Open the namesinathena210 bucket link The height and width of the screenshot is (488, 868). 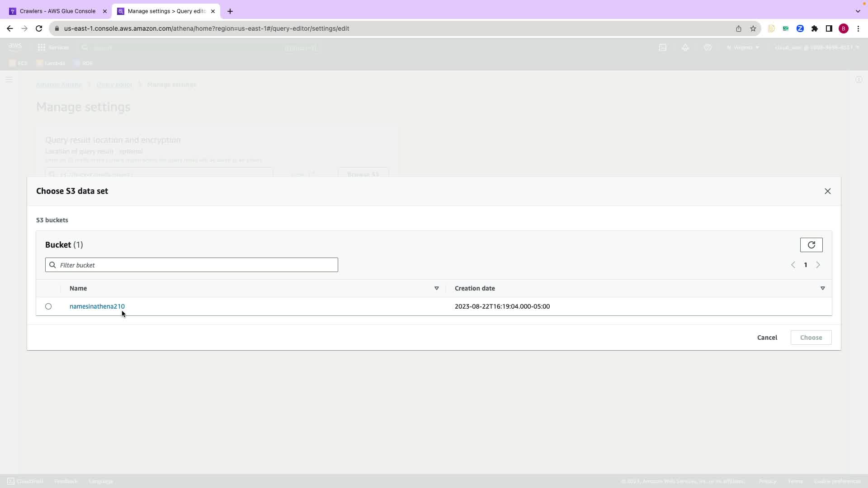[x=97, y=306]
